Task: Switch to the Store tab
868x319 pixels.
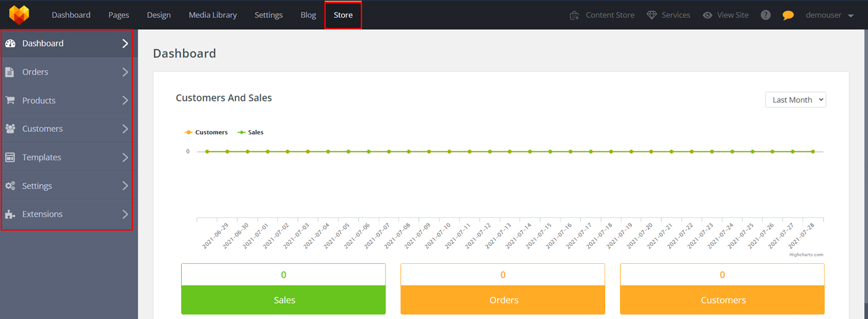Action: 343,15
